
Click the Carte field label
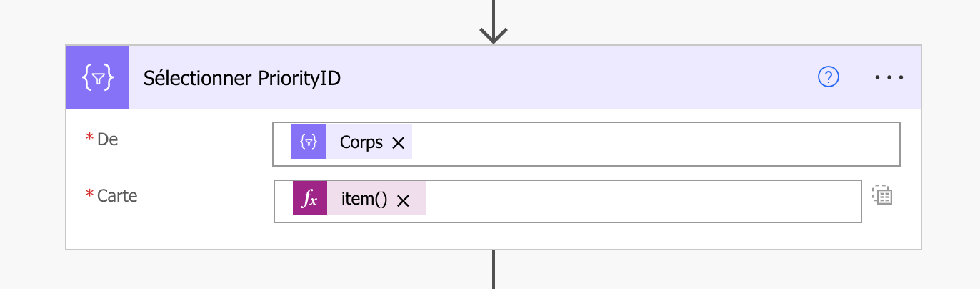coord(117,195)
